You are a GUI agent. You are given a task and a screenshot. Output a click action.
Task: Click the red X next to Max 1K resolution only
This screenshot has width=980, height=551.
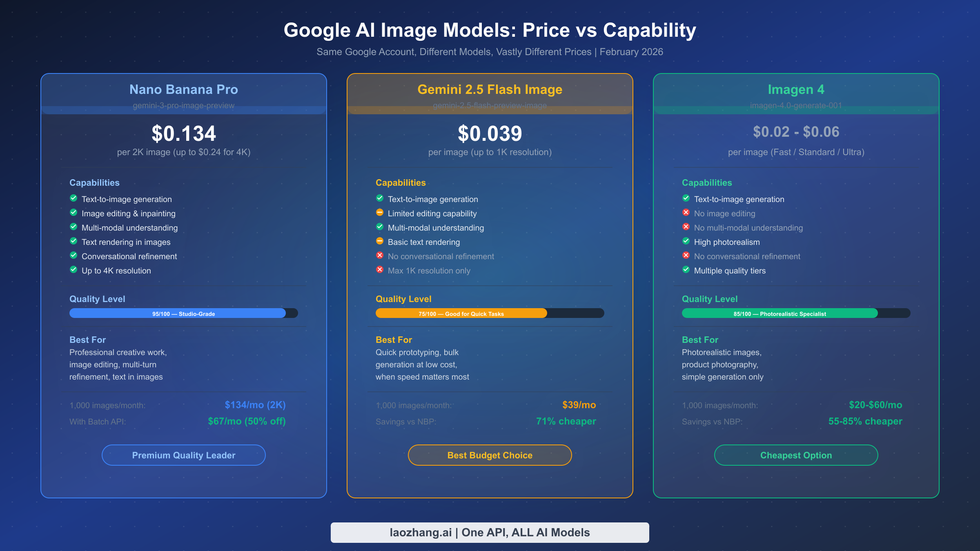(380, 270)
